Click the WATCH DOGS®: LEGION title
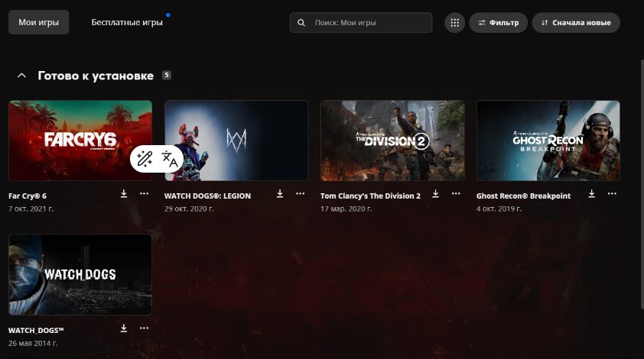The image size is (644, 359). pyautogui.click(x=207, y=196)
